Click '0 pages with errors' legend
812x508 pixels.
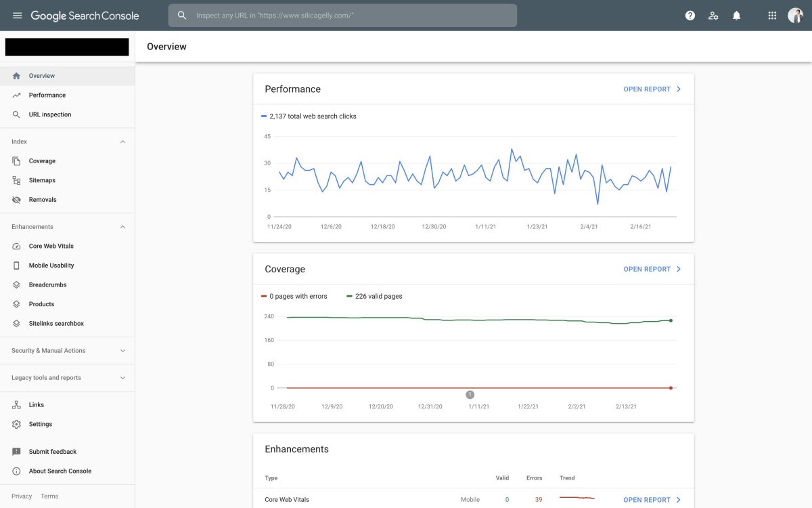pyautogui.click(x=294, y=297)
